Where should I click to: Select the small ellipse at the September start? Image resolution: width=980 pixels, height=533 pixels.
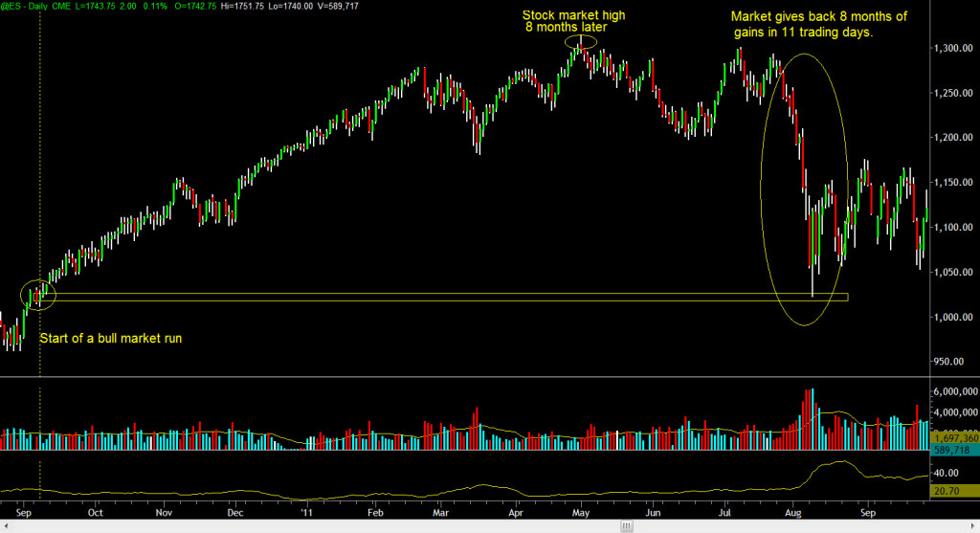click(x=37, y=296)
